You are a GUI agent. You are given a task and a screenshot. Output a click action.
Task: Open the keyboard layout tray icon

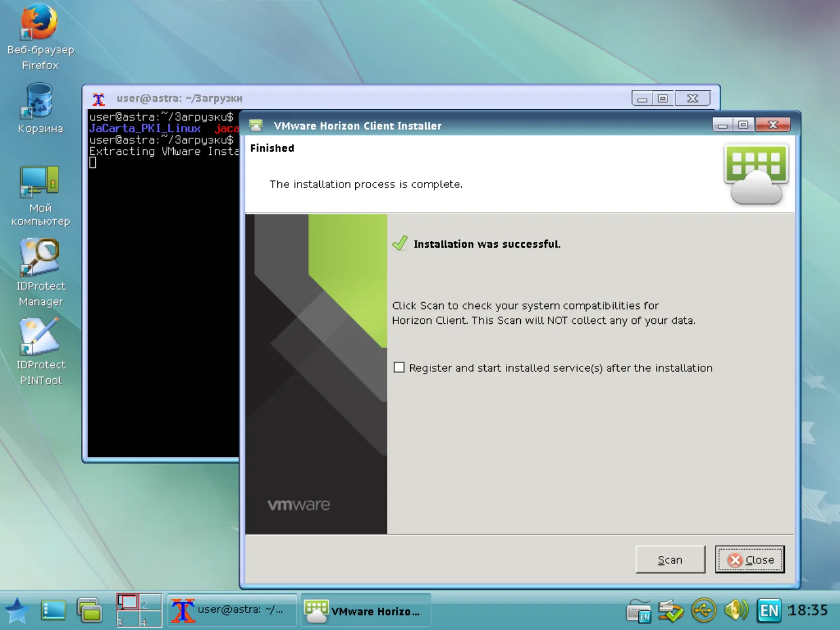(x=639, y=611)
